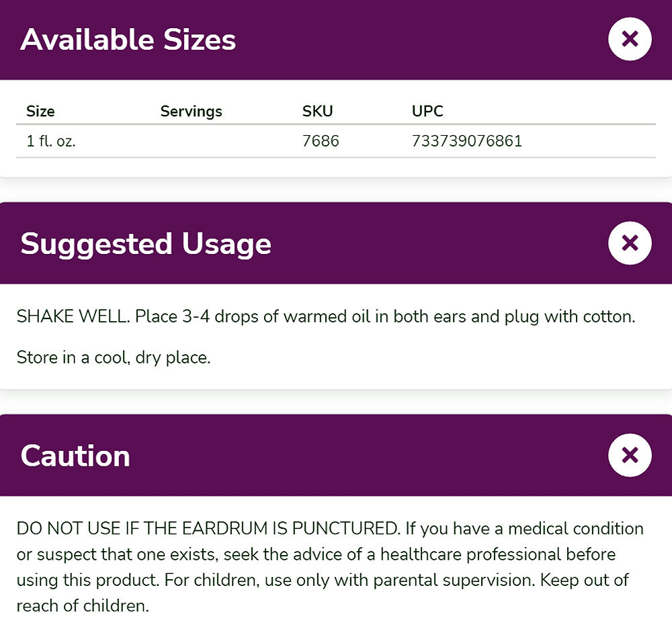The image size is (672, 635).
Task: Click the UPC number 733739076861
Action: pyautogui.click(x=466, y=141)
